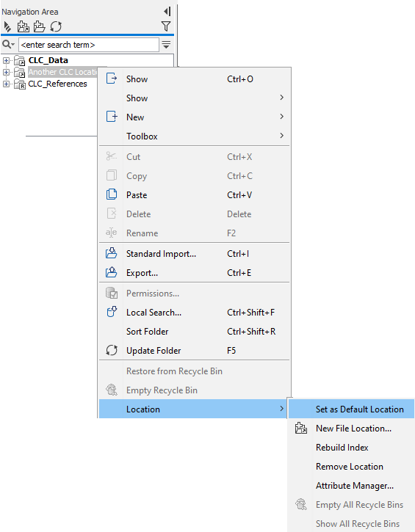The image size is (415, 532).
Task: Choose Rebuild Index
Action: point(352,448)
